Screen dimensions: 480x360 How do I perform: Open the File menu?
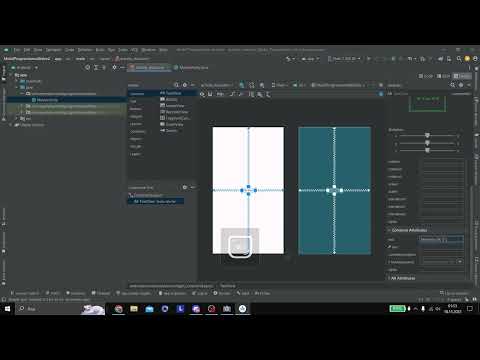pyautogui.click(x=16, y=50)
